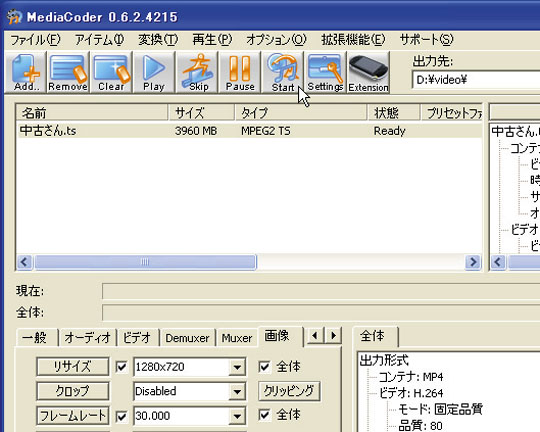Select the 画像 tab
Image resolution: width=540 pixels, height=432 pixels.
pyautogui.click(x=280, y=336)
